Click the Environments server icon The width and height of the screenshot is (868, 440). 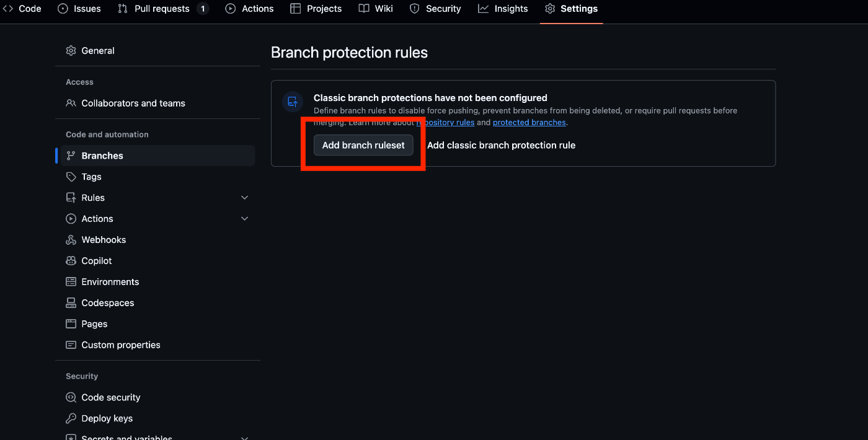pyautogui.click(x=71, y=282)
